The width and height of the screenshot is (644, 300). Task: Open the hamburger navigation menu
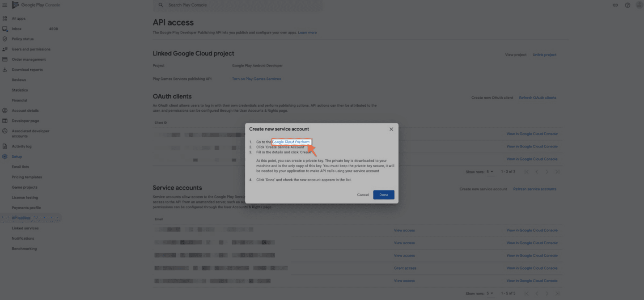5,5
